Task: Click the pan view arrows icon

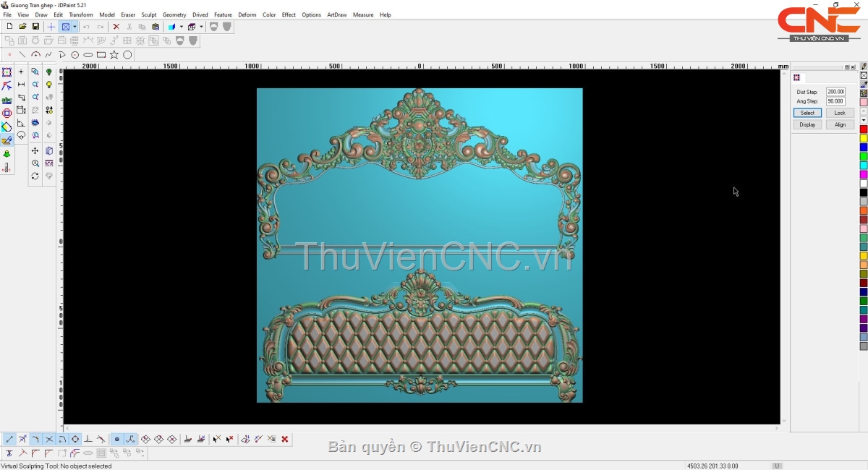Action: click(x=35, y=151)
